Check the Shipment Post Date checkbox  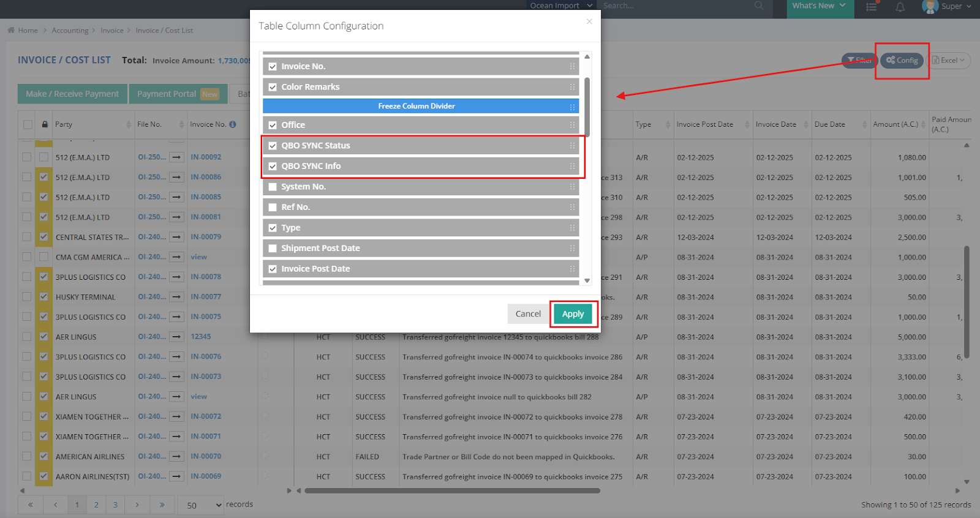(x=273, y=249)
